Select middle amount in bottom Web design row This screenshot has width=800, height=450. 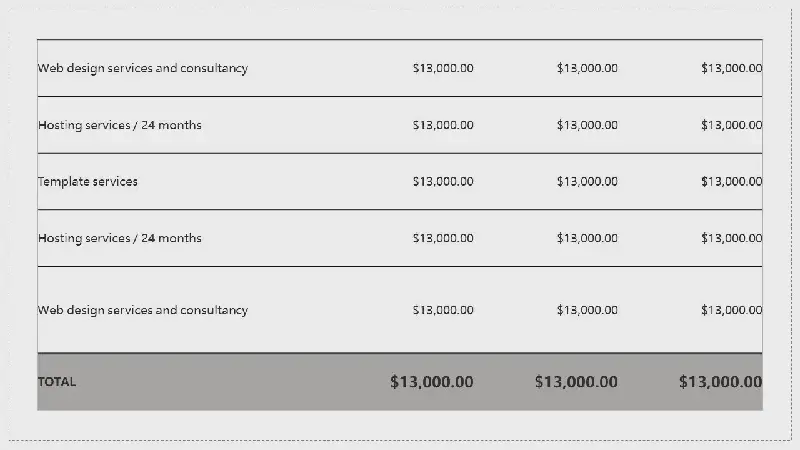pos(587,310)
